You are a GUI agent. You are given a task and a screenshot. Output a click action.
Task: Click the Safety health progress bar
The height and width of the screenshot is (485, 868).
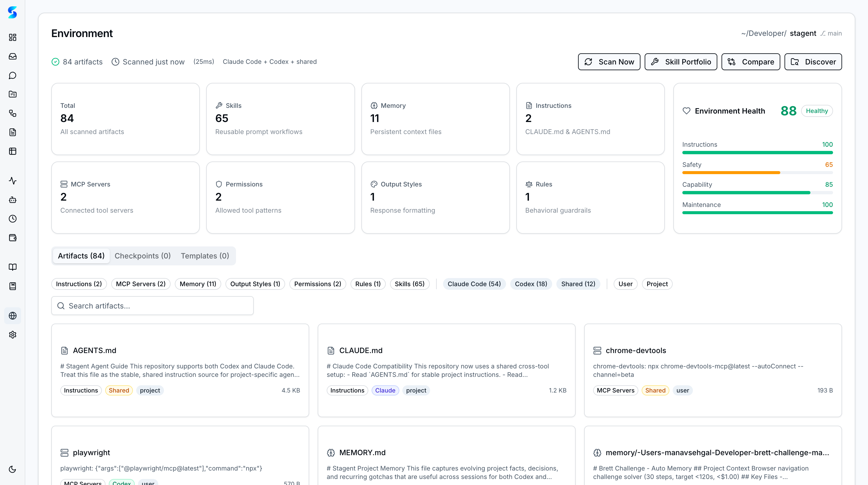[757, 172]
